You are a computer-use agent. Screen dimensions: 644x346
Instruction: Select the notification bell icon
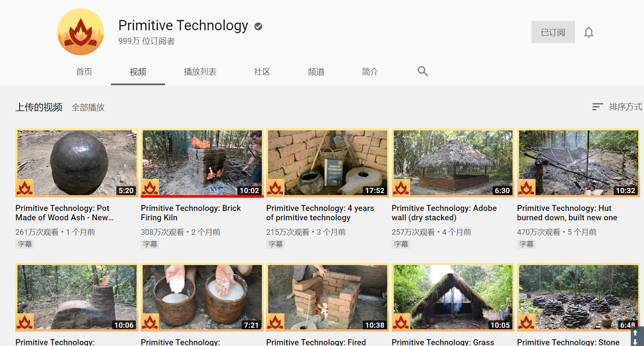coord(589,32)
